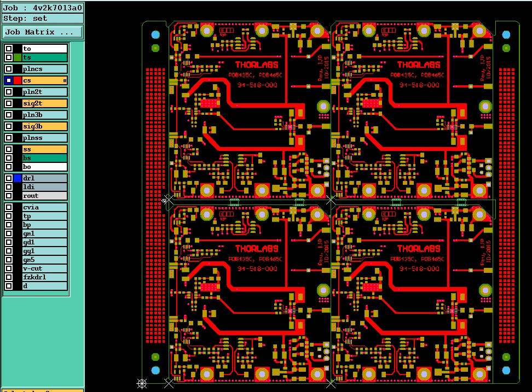Highlight the 'gg1' layer name
This screenshot has height=392, width=532.
44,251
